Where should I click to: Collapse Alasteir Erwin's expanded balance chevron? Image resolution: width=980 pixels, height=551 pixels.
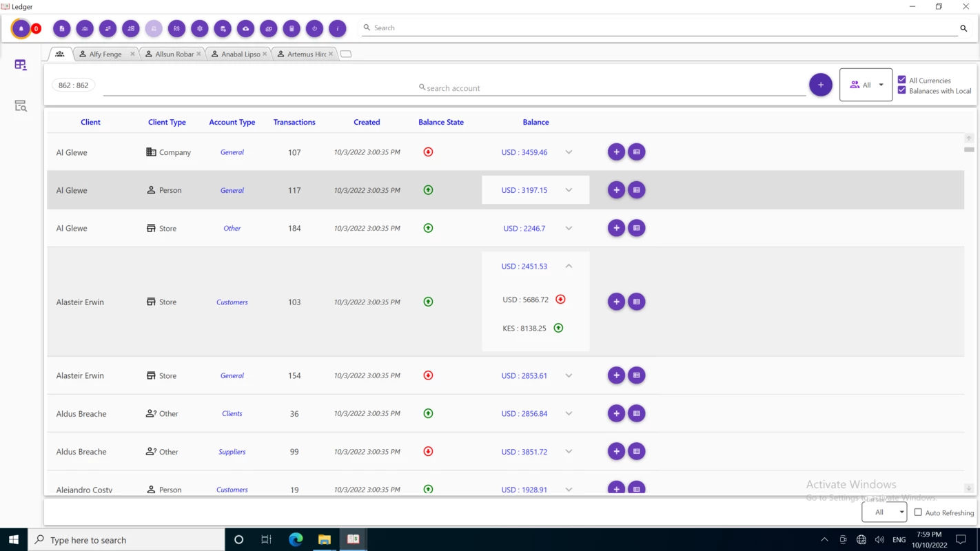(x=569, y=266)
